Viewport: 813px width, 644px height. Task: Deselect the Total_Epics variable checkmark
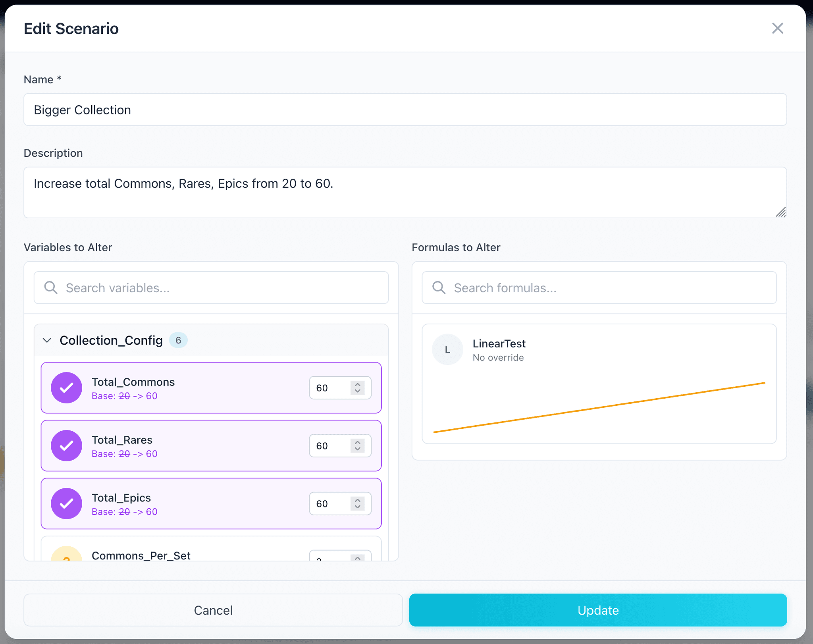point(66,503)
